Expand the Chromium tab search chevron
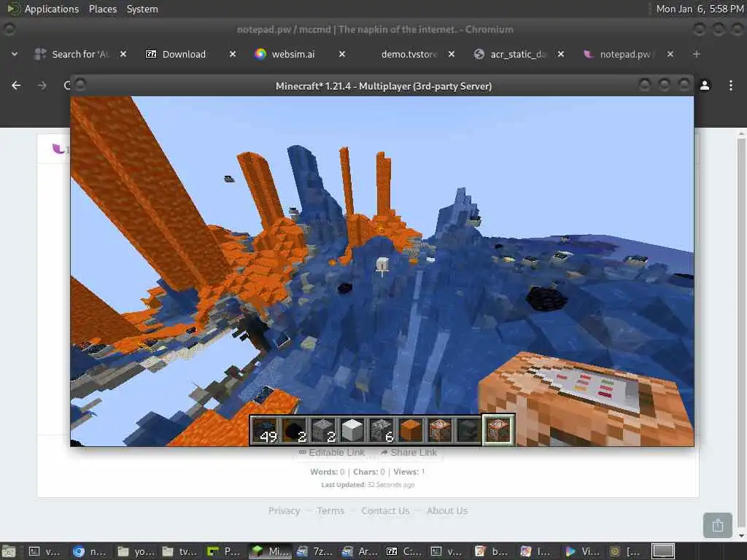This screenshot has height=560, width=747. tap(15, 54)
